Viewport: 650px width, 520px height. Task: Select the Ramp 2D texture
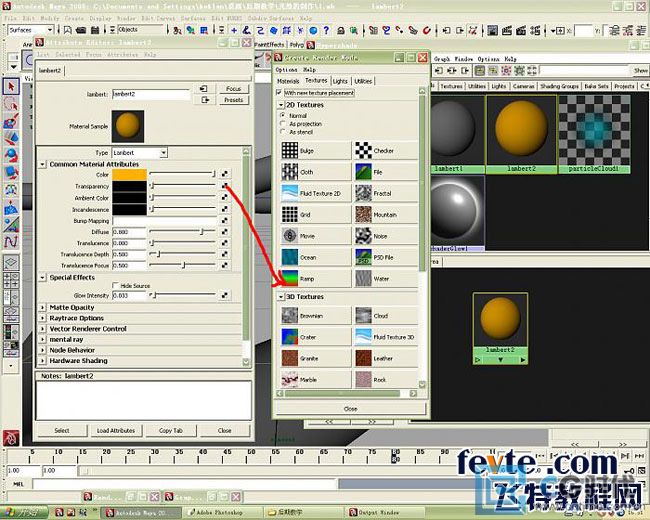tap(315, 279)
